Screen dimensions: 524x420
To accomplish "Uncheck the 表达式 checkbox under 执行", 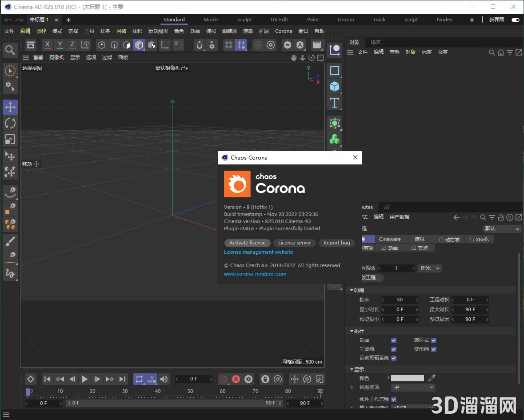I will 433,340.
